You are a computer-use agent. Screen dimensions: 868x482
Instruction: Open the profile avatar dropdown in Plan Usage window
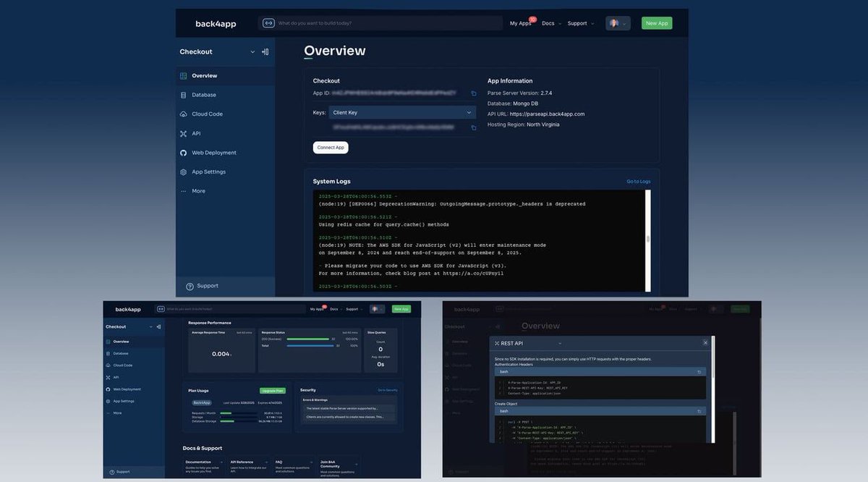coord(377,309)
